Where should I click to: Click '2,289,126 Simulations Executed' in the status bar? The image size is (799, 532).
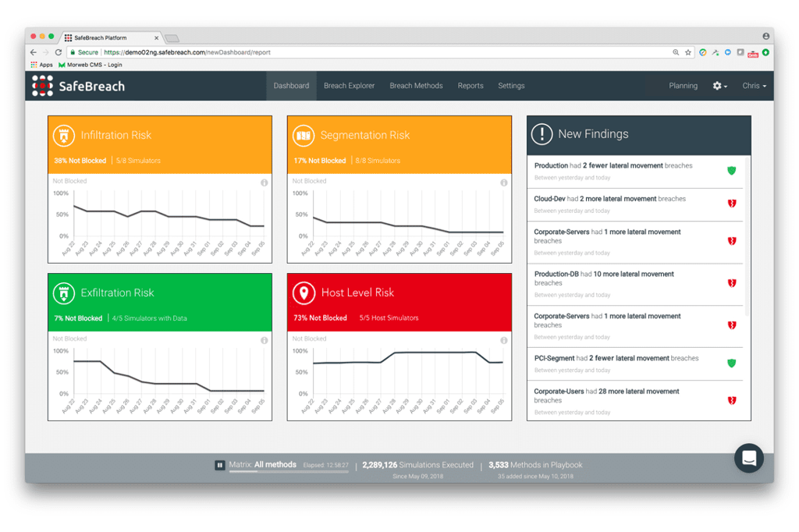418,465
